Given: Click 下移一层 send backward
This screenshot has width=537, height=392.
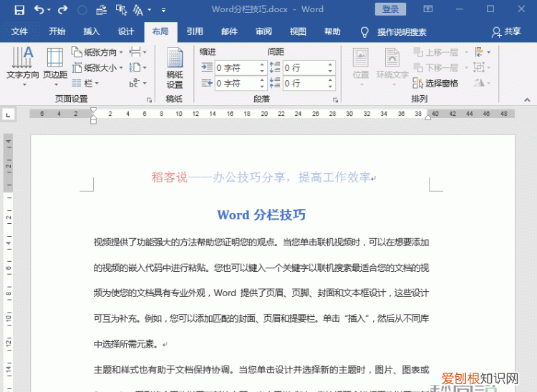Looking at the screenshot, I should (440, 68).
